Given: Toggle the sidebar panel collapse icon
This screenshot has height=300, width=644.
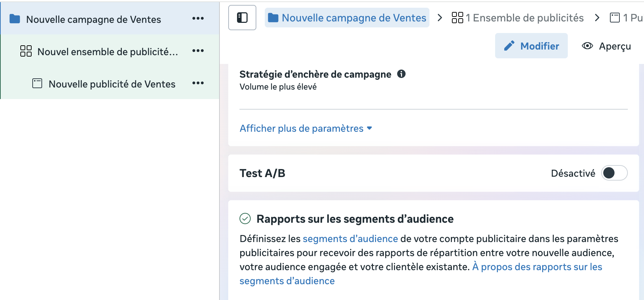Looking at the screenshot, I should point(242,18).
